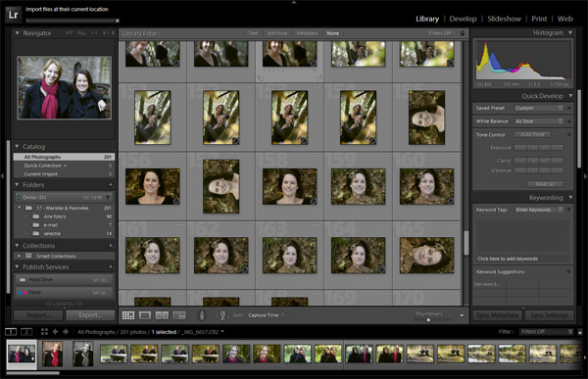
Task: Click the Auto Tone button
Action: point(532,134)
